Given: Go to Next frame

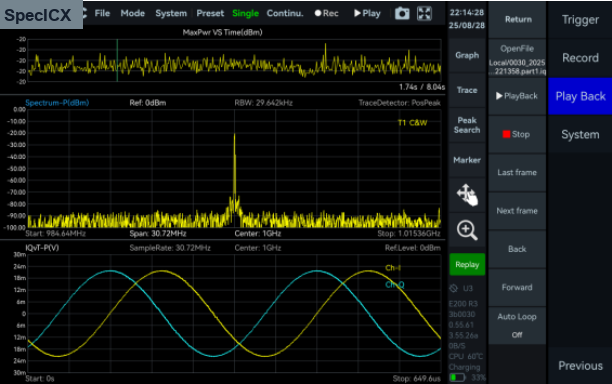Looking at the screenshot, I should pos(518,211).
